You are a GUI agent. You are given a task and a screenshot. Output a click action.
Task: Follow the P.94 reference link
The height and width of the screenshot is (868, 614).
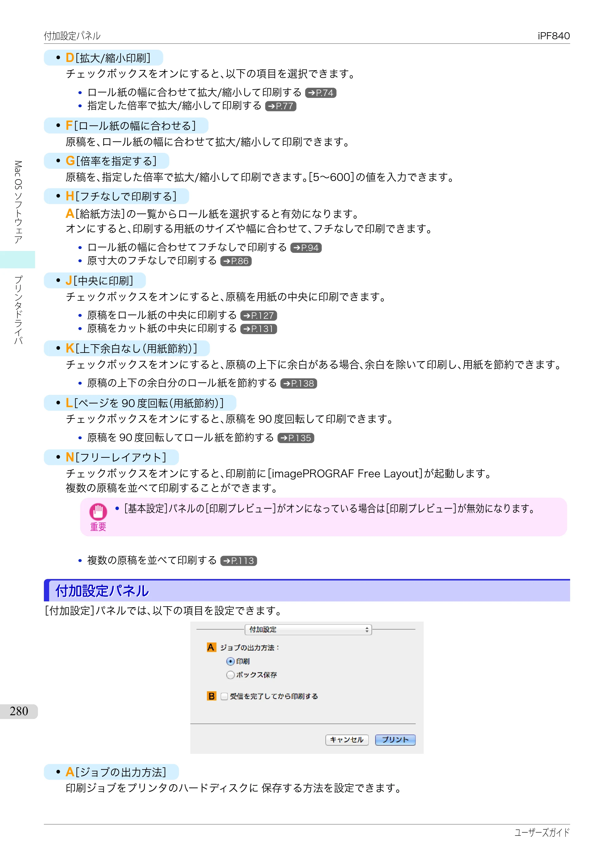coord(306,248)
